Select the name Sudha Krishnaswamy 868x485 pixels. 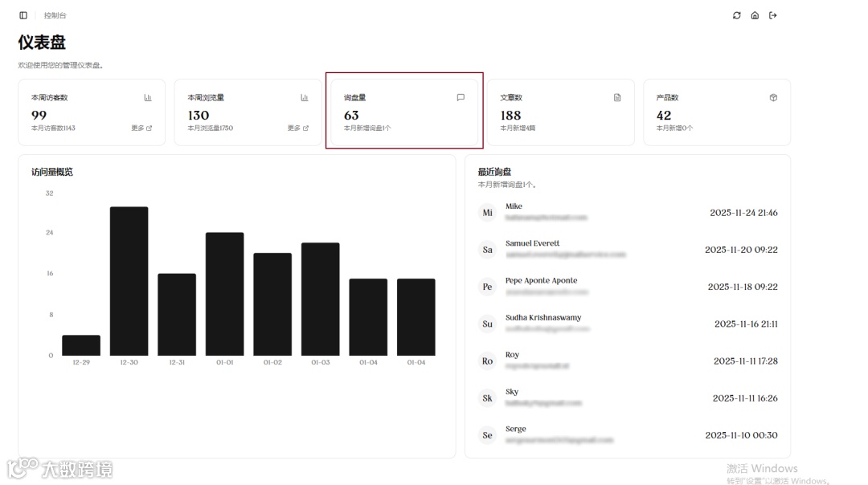(x=543, y=317)
